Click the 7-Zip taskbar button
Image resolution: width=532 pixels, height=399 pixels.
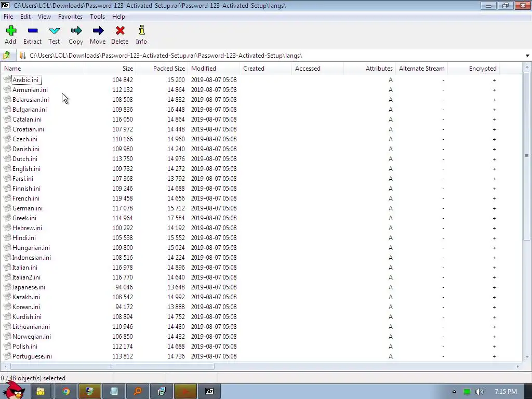click(209, 392)
